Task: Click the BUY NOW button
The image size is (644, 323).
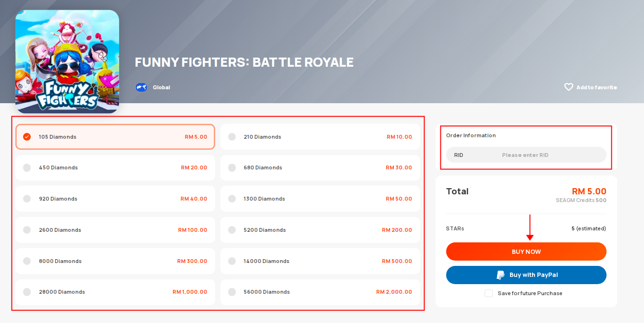Action: pyautogui.click(x=526, y=251)
